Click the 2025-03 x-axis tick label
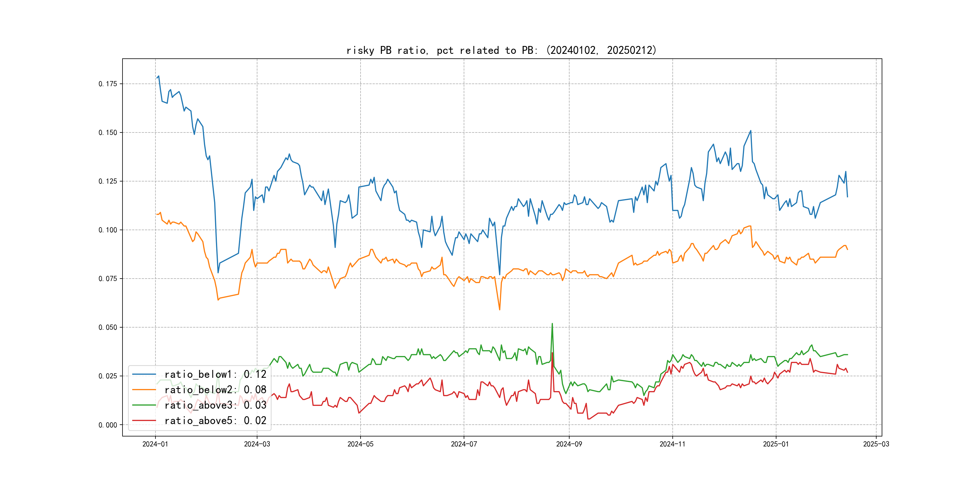Viewport: 980px width, 490px height. (x=876, y=444)
